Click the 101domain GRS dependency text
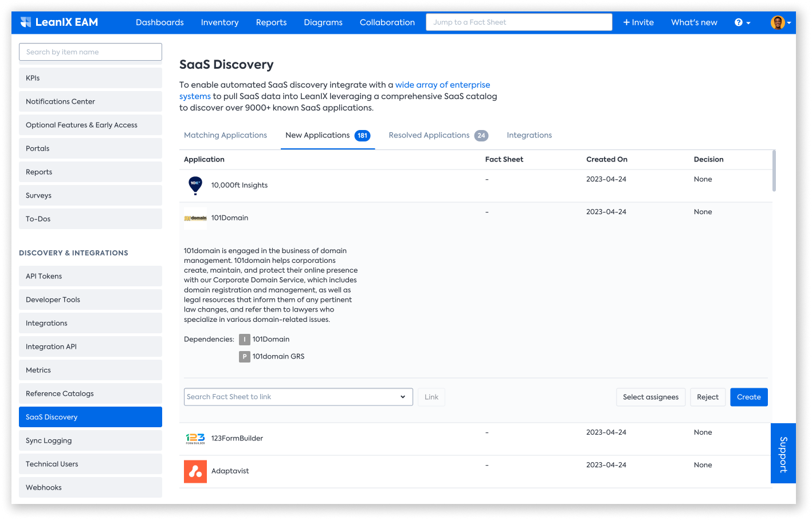 click(x=278, y=356)
